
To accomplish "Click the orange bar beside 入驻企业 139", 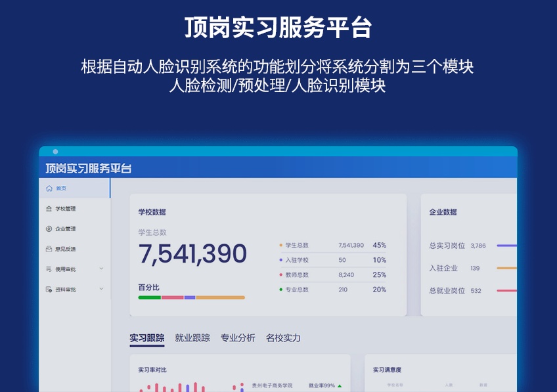I will 507,268.
